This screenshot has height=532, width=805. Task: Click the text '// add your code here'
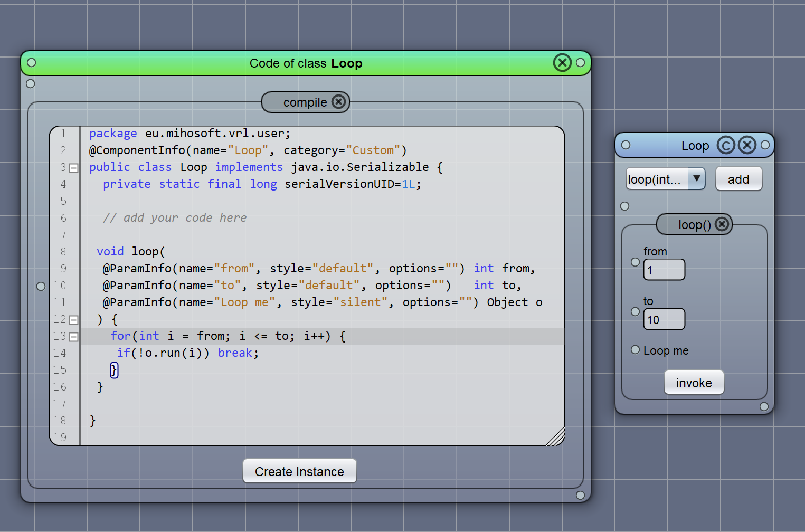[175, 217]
